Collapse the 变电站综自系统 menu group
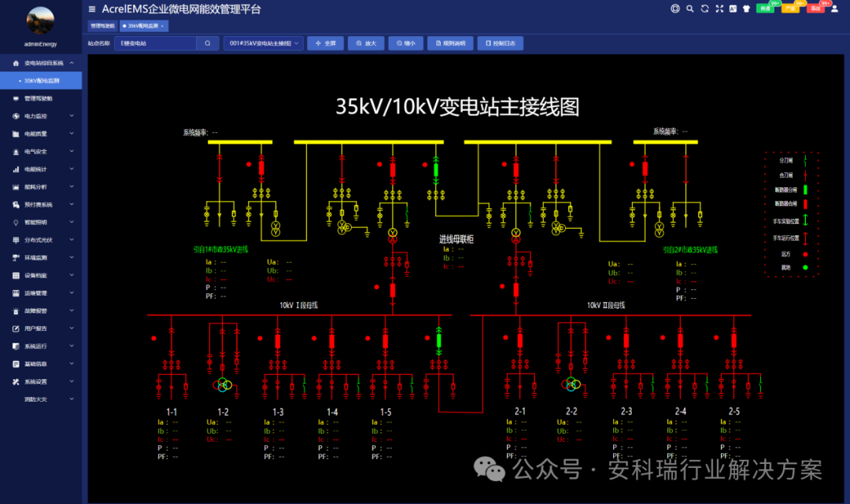The image size is (850, 504). click(41, 63)
